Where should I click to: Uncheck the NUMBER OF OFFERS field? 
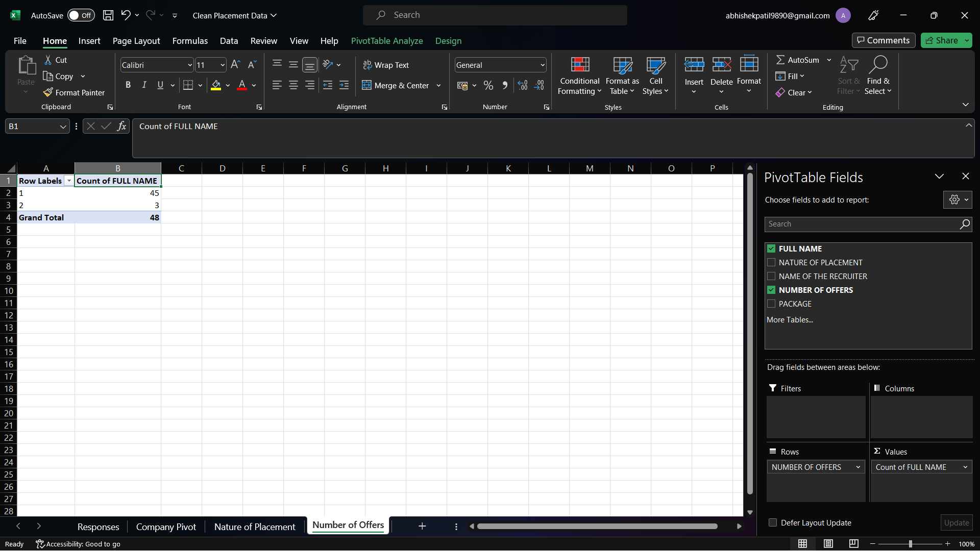tap(771, 290)
